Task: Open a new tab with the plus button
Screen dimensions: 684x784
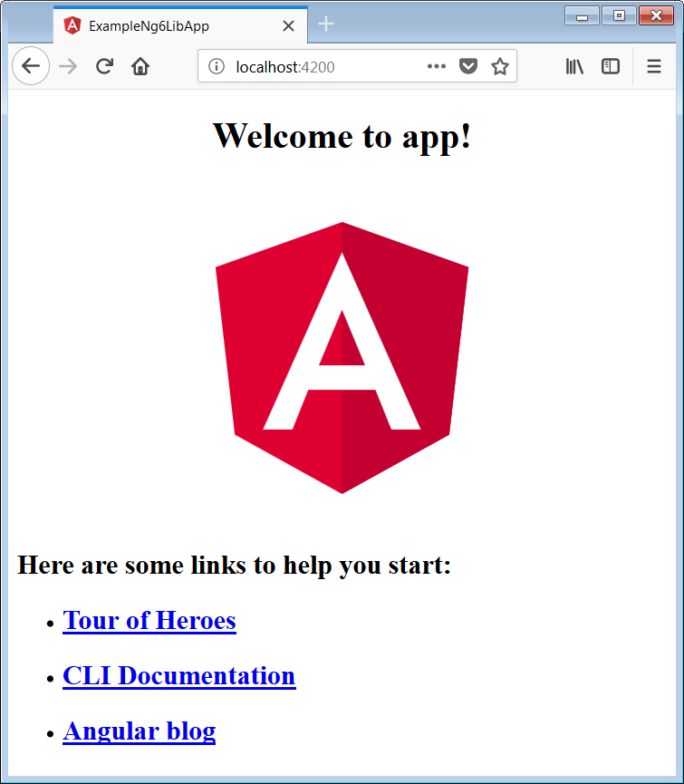Action: pos(326,24)
